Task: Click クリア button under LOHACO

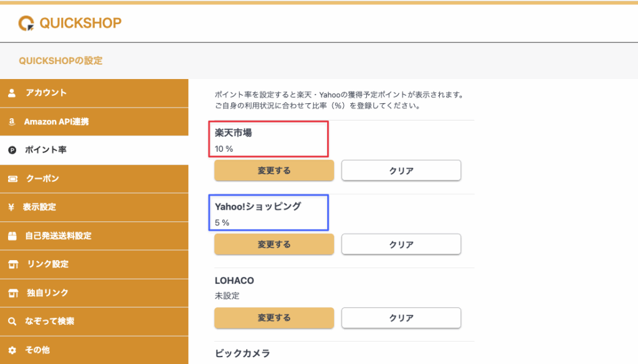Action: pos(401,318)
